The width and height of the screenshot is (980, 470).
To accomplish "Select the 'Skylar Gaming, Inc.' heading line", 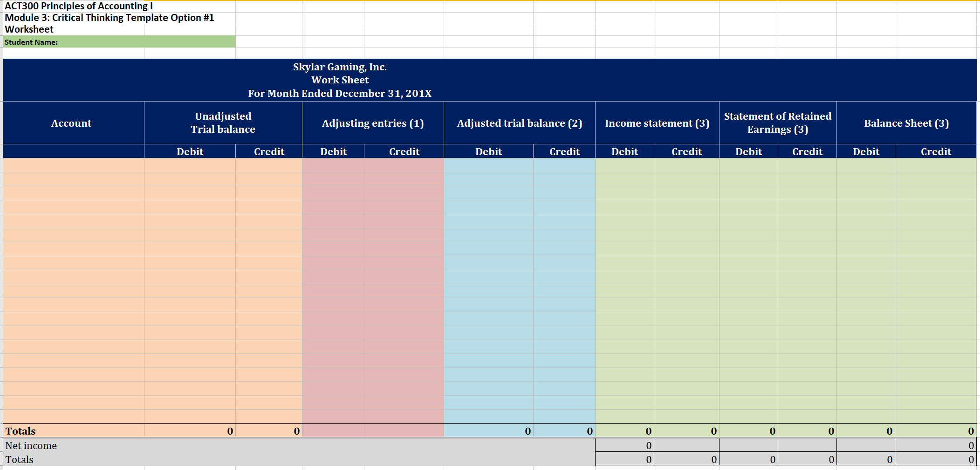I will (340, 67).
